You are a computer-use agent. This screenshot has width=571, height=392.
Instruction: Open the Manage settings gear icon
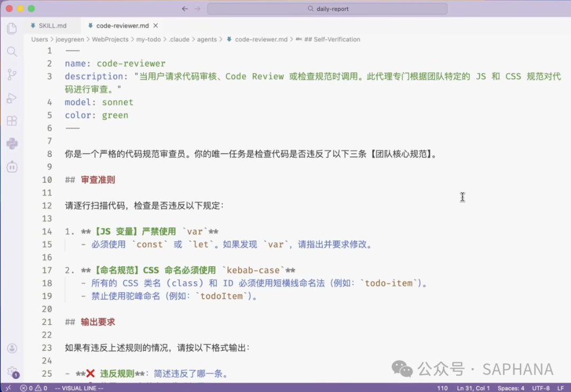[12, 371]
